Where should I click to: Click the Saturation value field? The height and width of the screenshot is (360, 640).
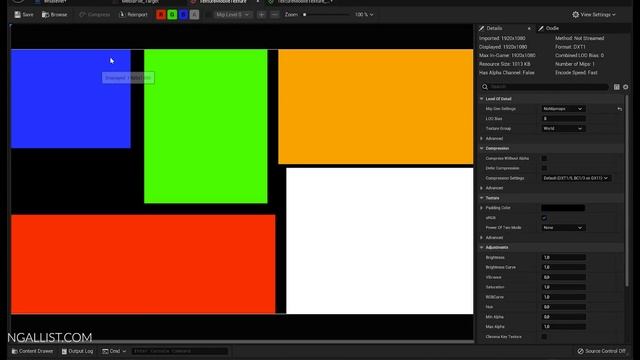pyautogui.click(x=563, y=287)
